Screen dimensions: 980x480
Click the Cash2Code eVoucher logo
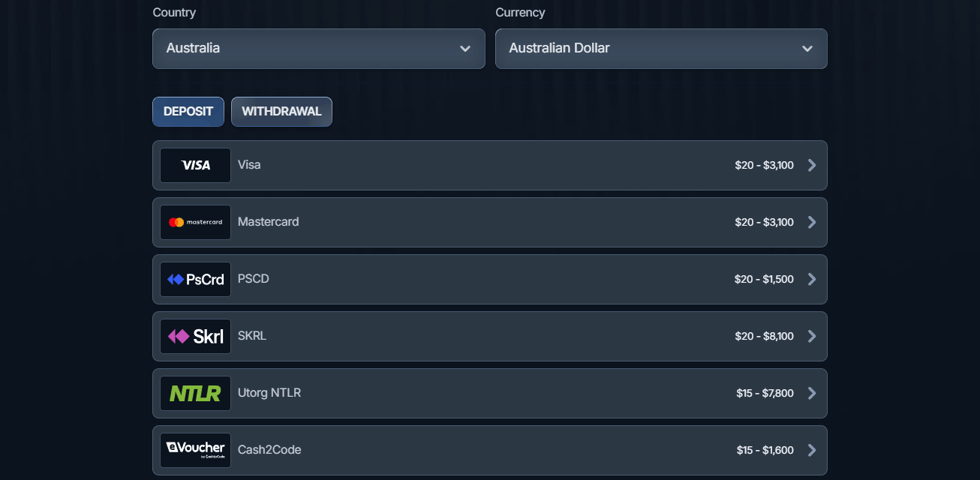(194, 449)
